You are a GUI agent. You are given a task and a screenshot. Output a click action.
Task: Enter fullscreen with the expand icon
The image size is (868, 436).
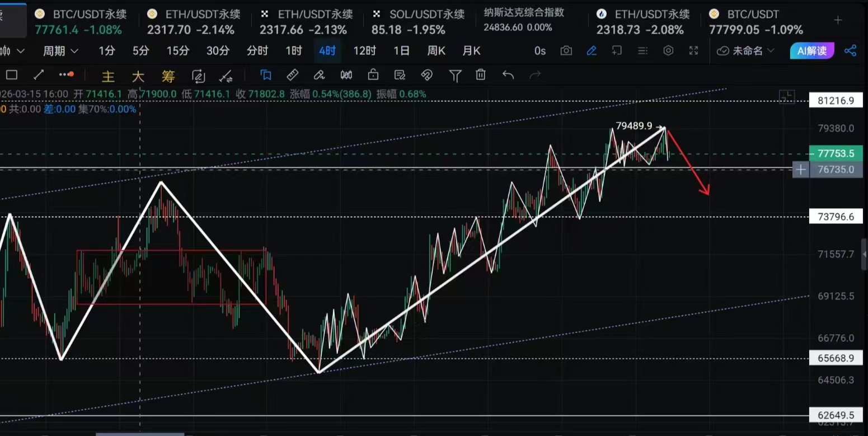click(x=693, y=51)
